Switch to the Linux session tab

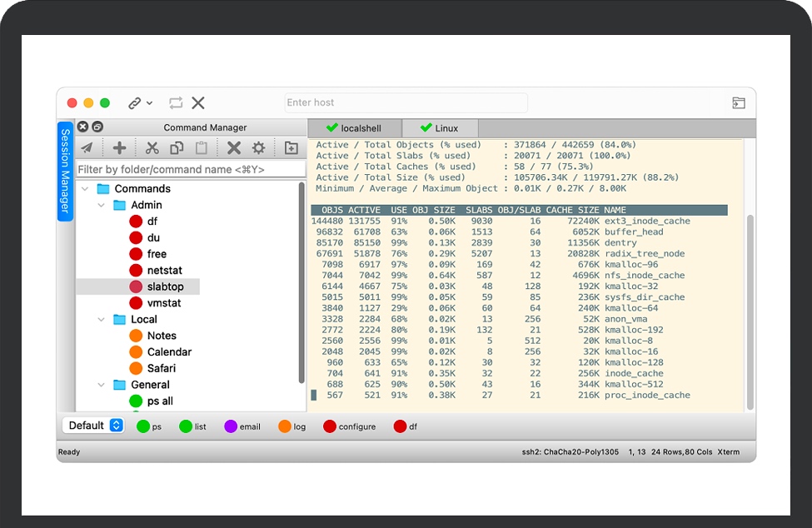click(x=440, y=128)
